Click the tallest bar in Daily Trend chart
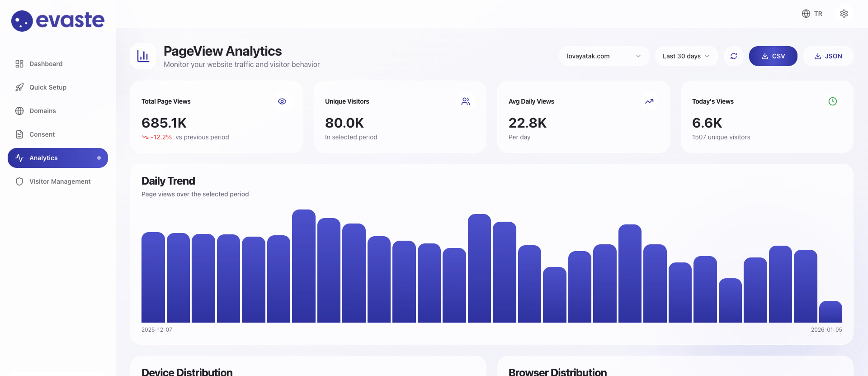 [x=304, y=266]
